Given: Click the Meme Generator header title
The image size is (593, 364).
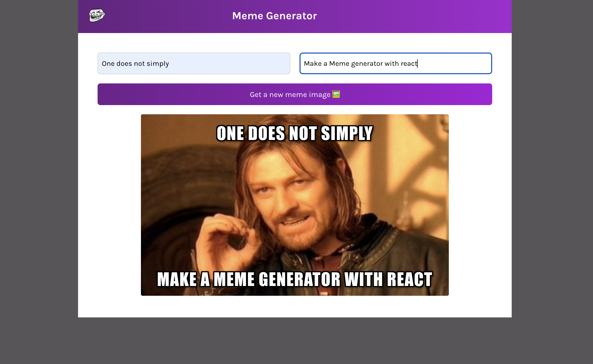Looking at the screenshot, I should 275,16.
